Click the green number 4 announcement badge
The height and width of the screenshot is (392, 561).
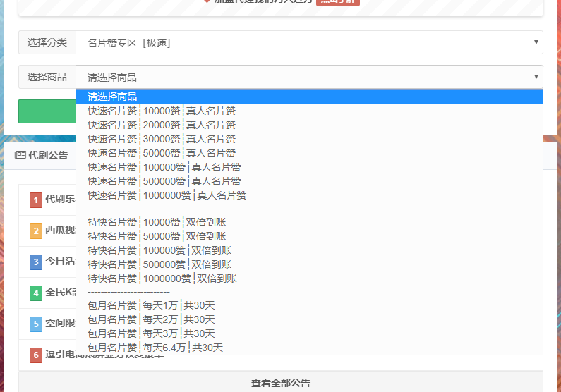[x=36, y=293]
